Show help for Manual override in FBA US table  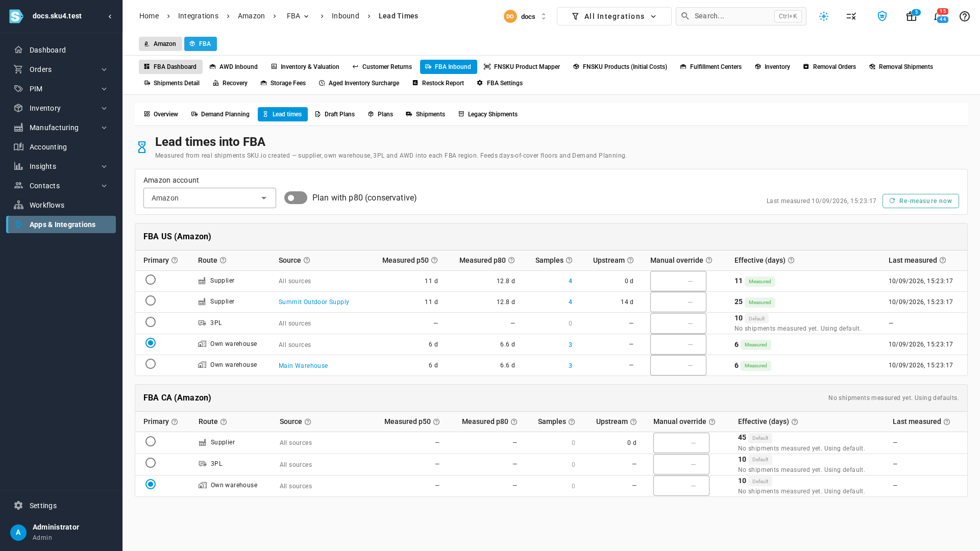pos(709,260)
